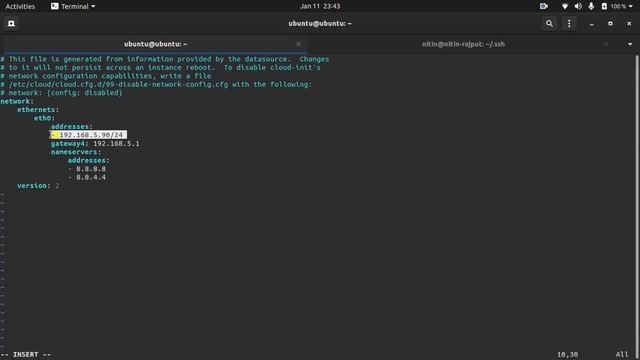Close the nitin@nitin-rajput ssh tab

point(606,44)
